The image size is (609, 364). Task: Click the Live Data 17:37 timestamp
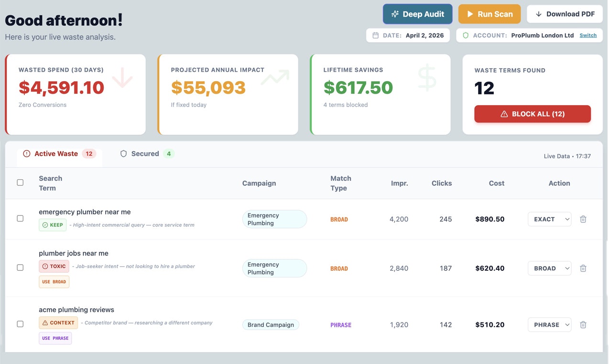(x=567, y=156)
